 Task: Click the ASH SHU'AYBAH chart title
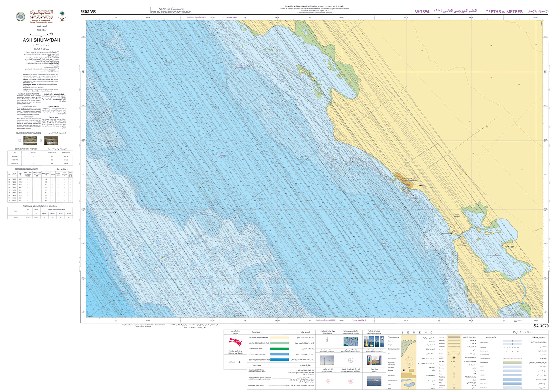[41, 40]
